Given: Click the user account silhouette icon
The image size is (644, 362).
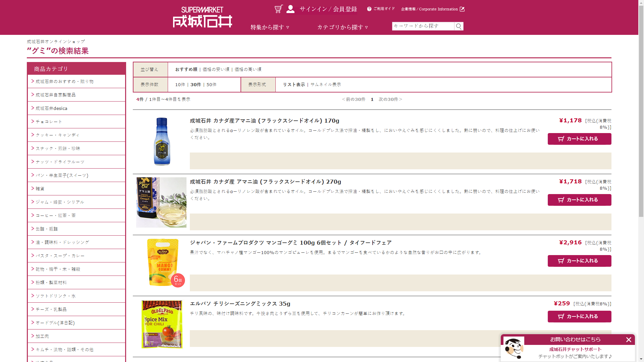Looking at the screenshot, I should click(x=290, y=9).
